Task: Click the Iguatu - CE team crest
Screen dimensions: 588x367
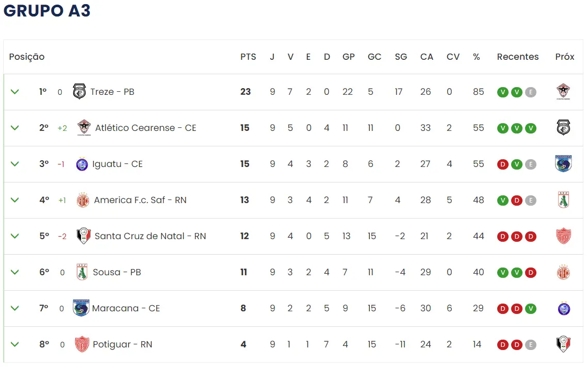Action: pyautogui.click(x=82, y=164)
